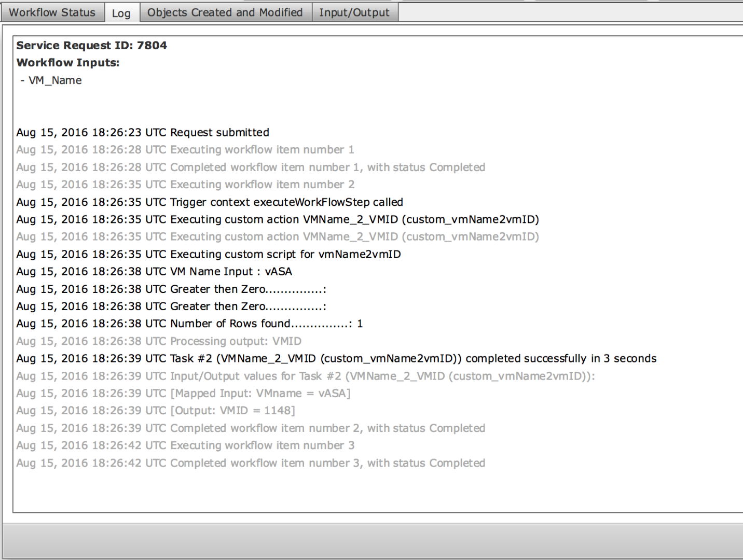Click Task #2 completed successfully line

tap(336, 359)
